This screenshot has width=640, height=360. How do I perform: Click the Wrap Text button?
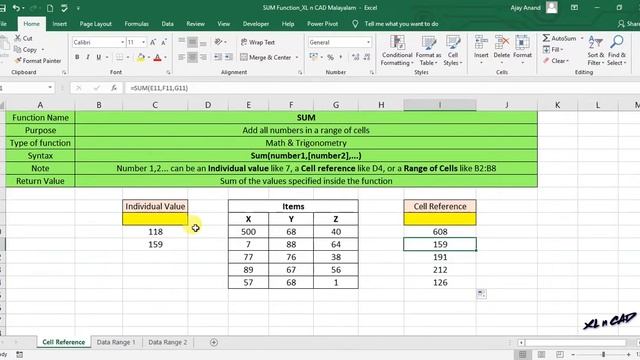(x=258, y=42)
